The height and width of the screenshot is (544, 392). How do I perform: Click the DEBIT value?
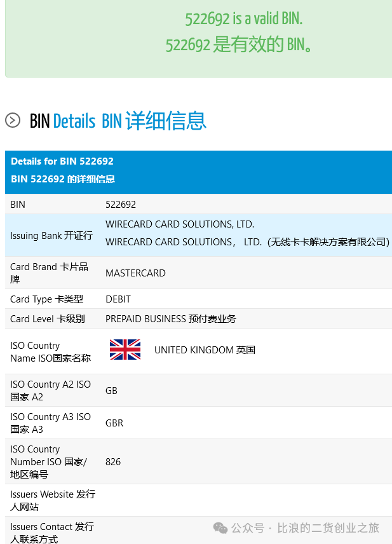118,299
